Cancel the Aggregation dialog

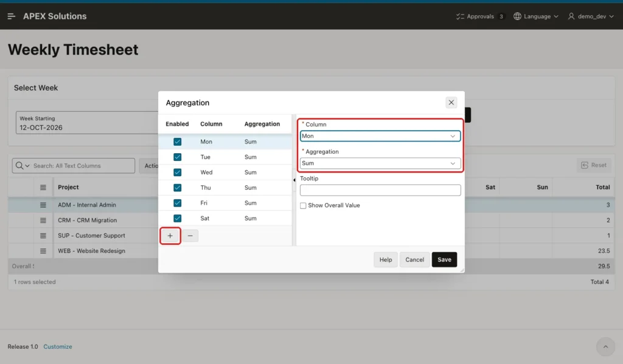414,259
